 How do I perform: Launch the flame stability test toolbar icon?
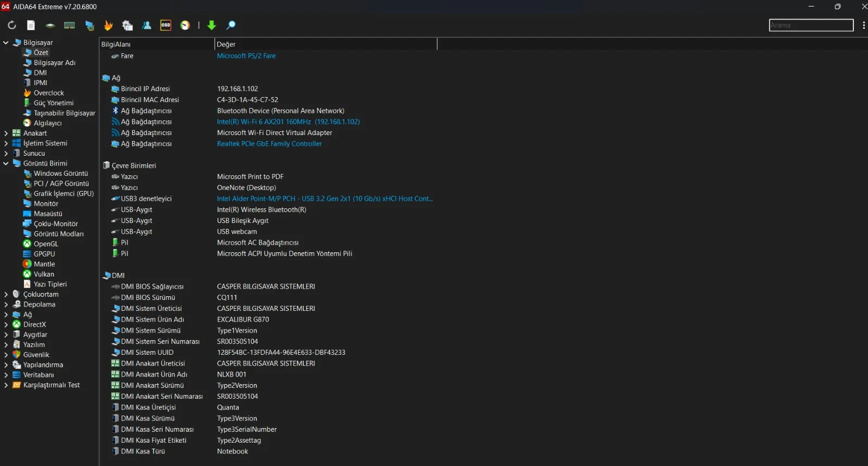tap(108, 25)
